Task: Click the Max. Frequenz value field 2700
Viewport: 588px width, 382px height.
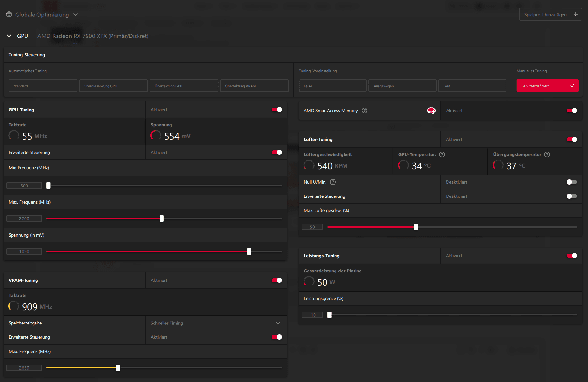Action: coord(24,218)
